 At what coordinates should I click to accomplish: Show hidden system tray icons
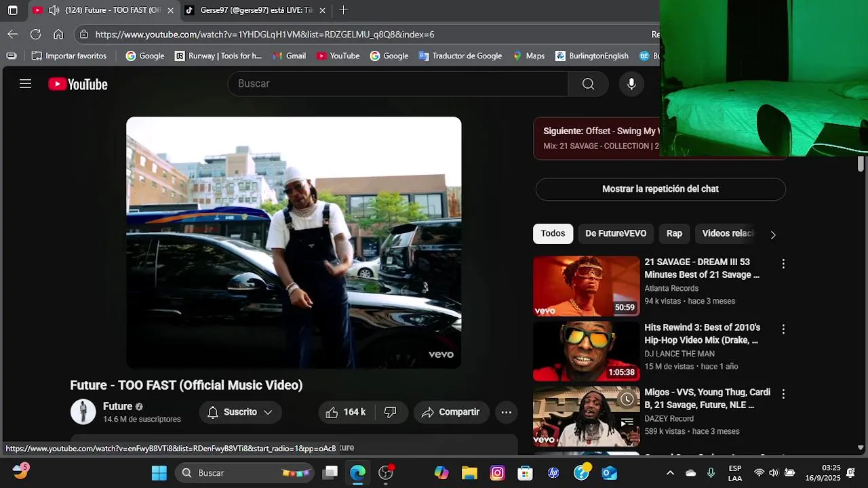point(670,473)
